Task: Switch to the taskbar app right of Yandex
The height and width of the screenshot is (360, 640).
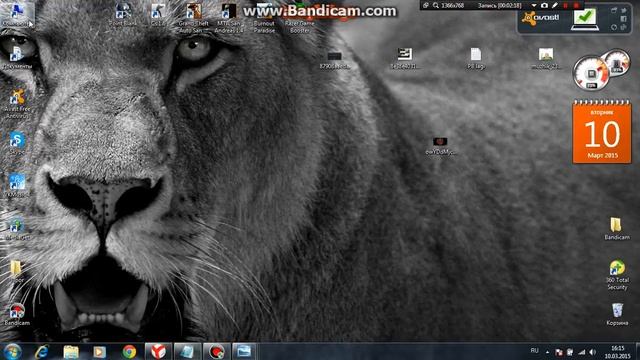Action: 187,351
